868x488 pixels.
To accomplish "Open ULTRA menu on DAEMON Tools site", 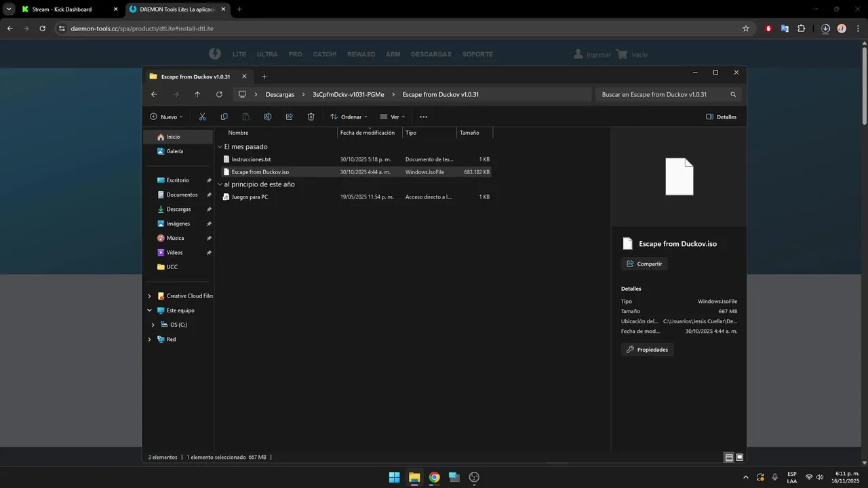I will tap(267, 54).
